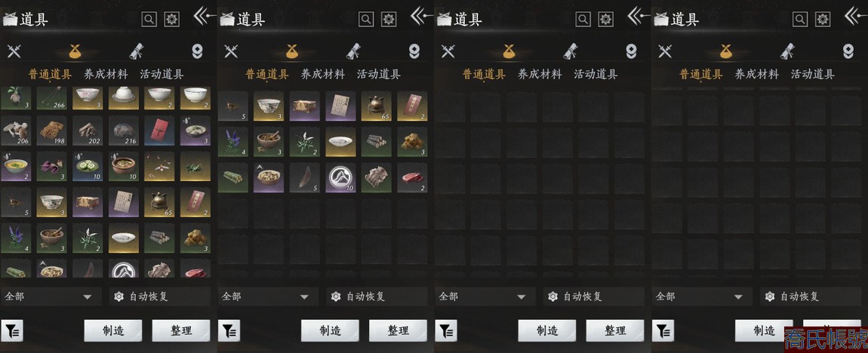The image size is (868, 353).
Task: Open the scroll category icon in the second panel
Action: pos(353,51)
